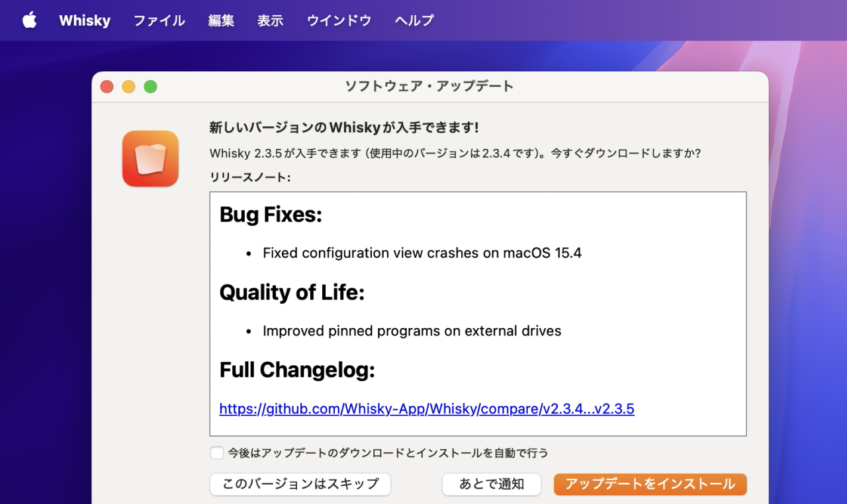This screenshot has width=847, height=504.
Task: Click the Whisky app icon in the dialog
Action: pos(150,159)
